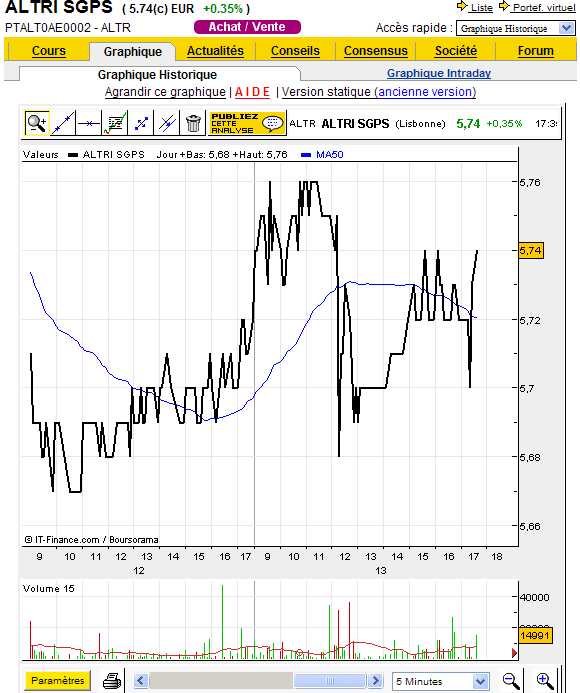Click the Volume 15 label
This screenshot has height=693, width=580.
[49, 589]
